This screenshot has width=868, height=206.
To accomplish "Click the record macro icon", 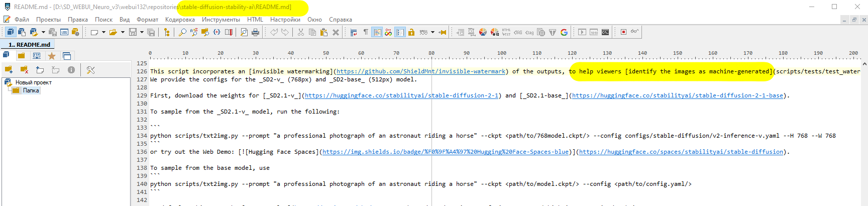I will [x=623, y=32].
